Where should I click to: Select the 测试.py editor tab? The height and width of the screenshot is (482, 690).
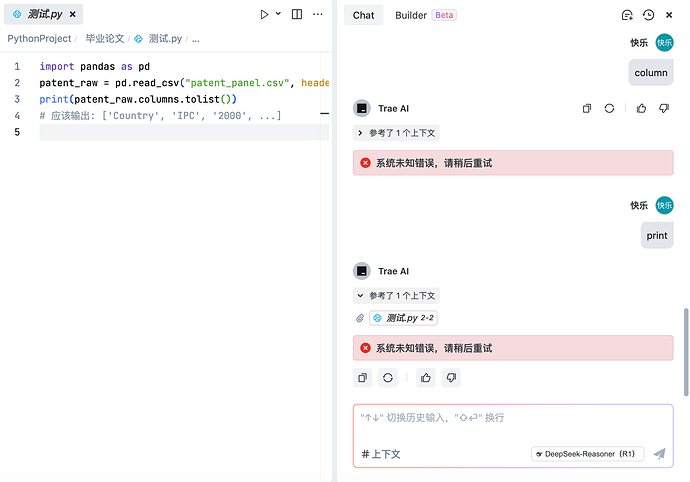43,15
